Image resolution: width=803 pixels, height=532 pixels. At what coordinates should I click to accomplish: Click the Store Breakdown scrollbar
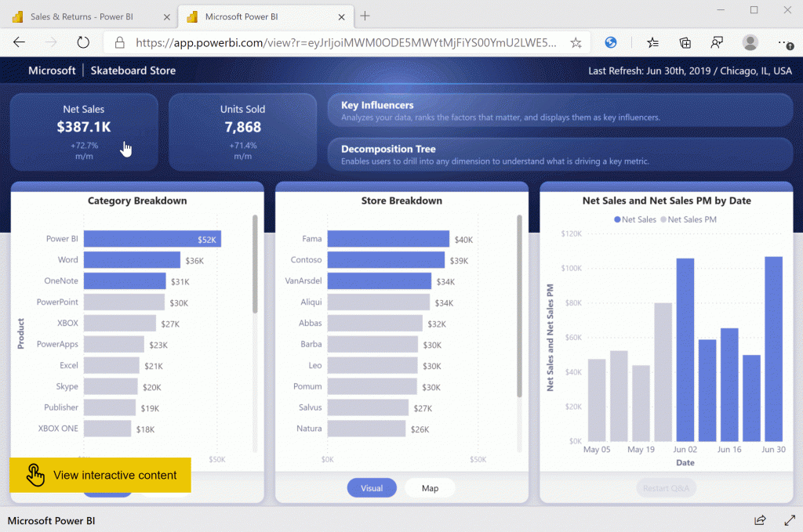(519, 306)
